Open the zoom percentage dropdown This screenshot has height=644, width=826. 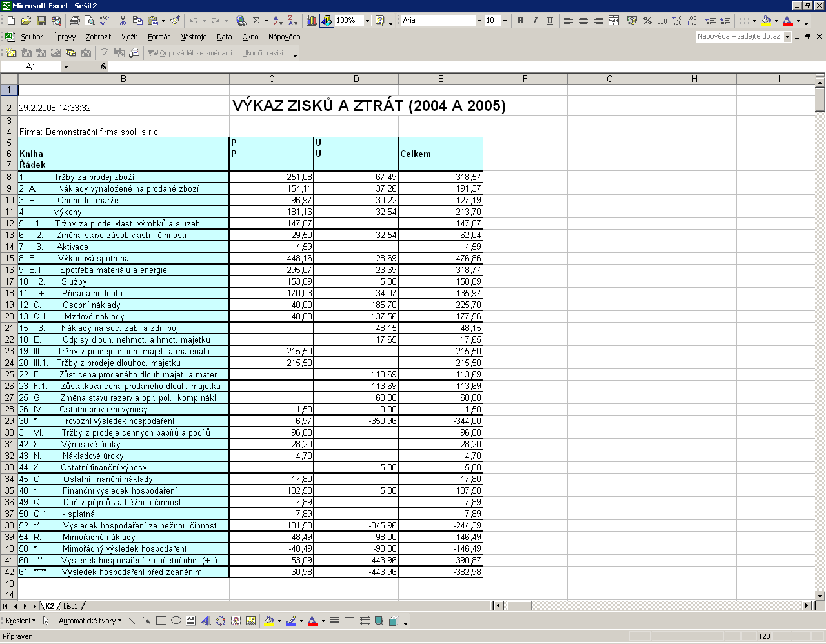click(367, 21)
